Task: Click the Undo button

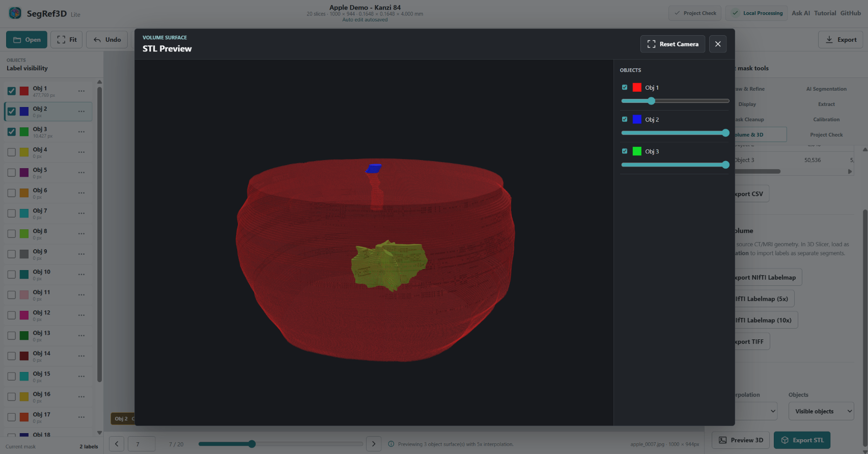Action: [x=107, y=40]
